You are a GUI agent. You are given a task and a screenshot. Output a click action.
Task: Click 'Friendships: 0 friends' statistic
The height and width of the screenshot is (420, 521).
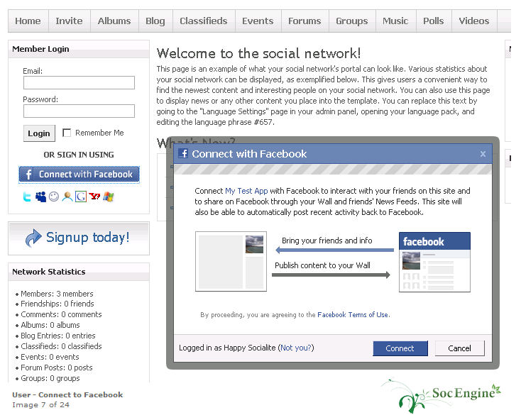(57, 304)
